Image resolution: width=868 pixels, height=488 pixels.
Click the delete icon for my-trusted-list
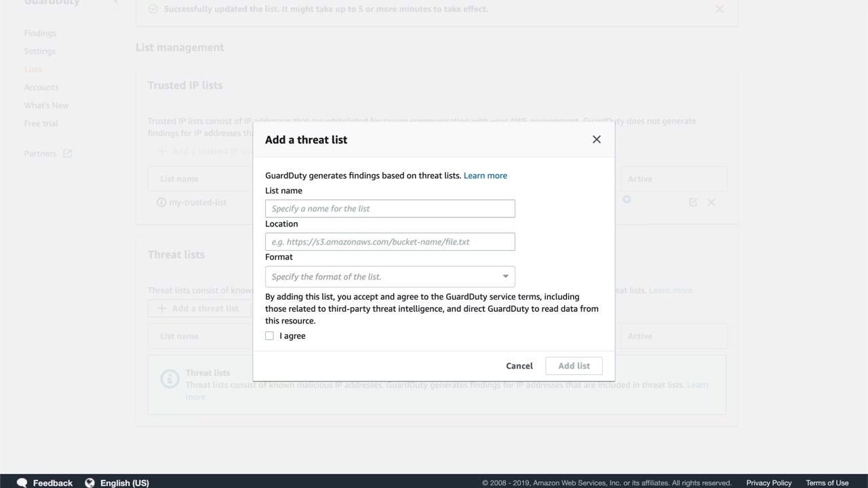(711, 203)
